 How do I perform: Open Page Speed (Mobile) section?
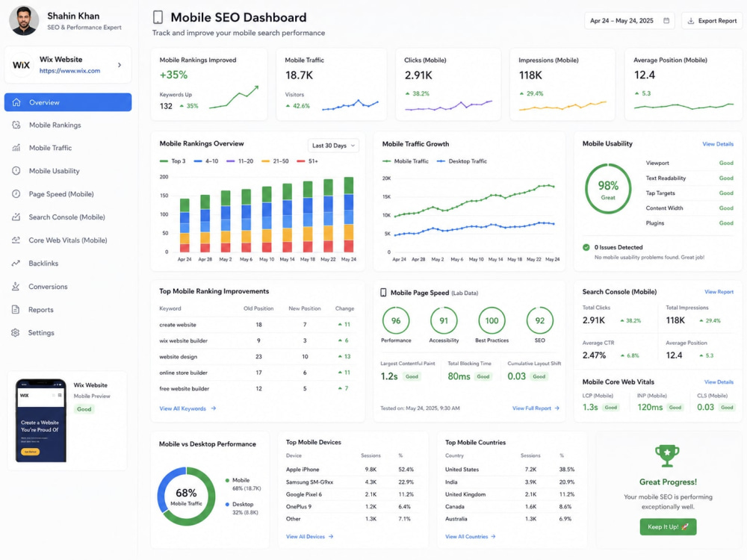pos(68,194)
